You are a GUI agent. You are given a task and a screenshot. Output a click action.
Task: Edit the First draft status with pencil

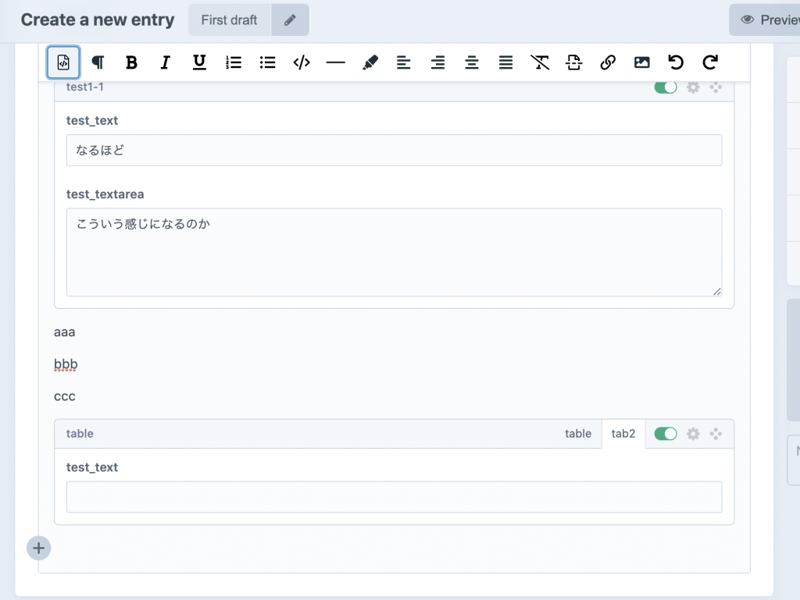(x=290, y=20)
